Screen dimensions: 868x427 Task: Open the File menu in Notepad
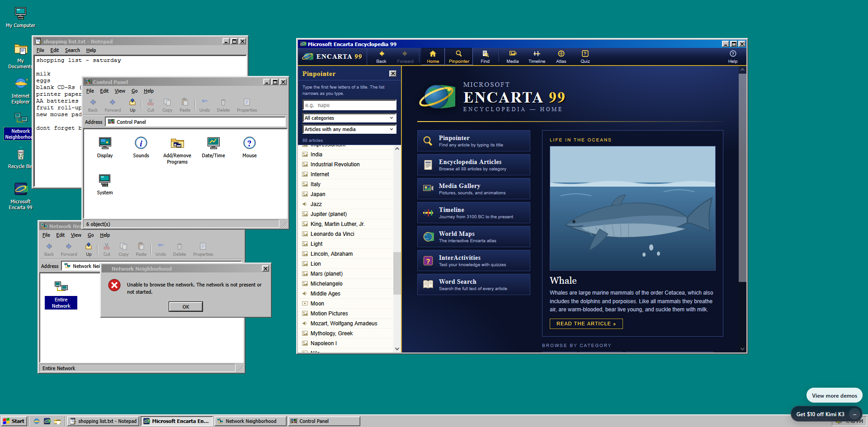click(40, 50)
